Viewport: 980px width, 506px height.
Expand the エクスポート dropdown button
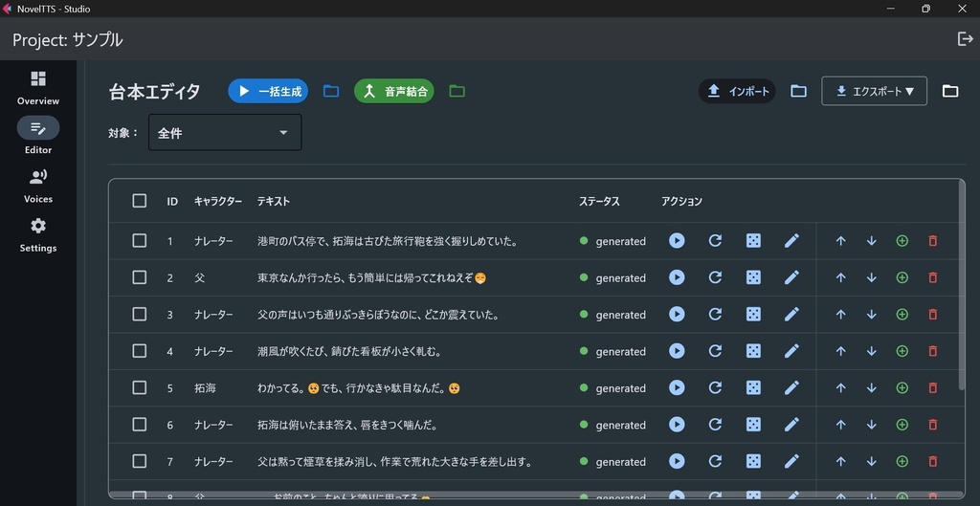tap(874, 91)
